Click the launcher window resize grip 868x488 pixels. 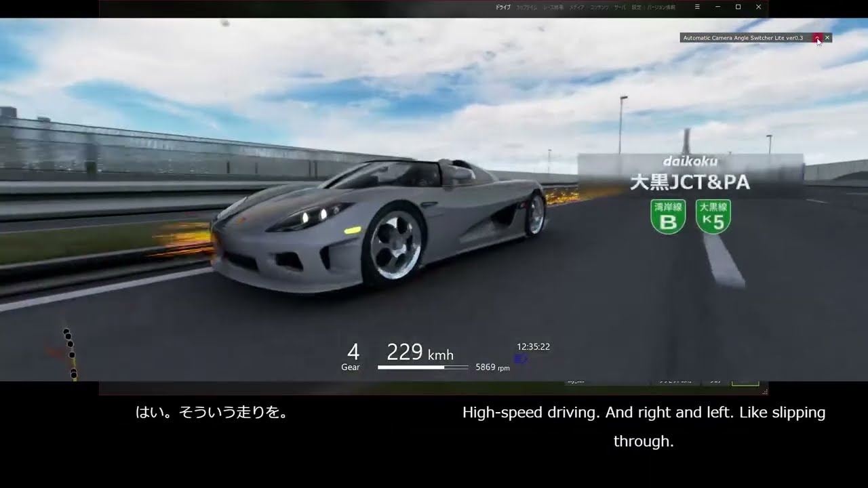(764, 392)
